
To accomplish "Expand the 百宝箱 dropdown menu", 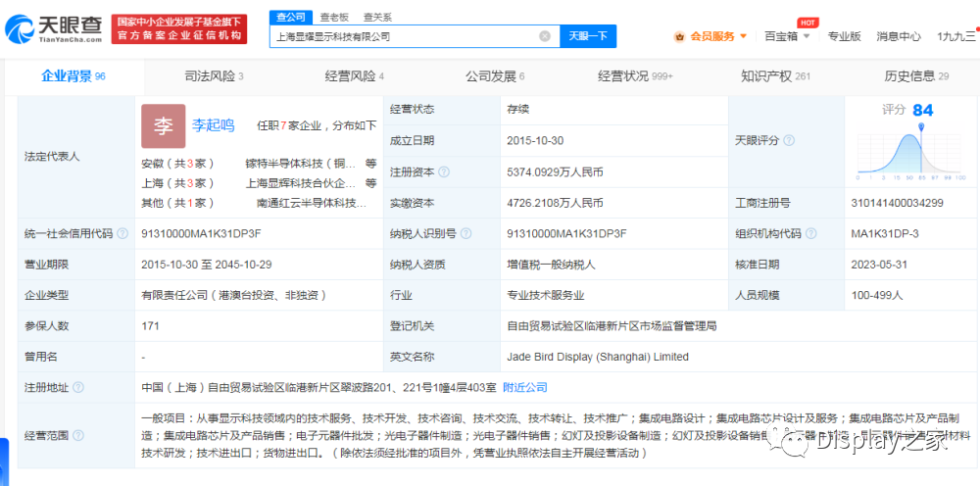I will coord(787,36).
